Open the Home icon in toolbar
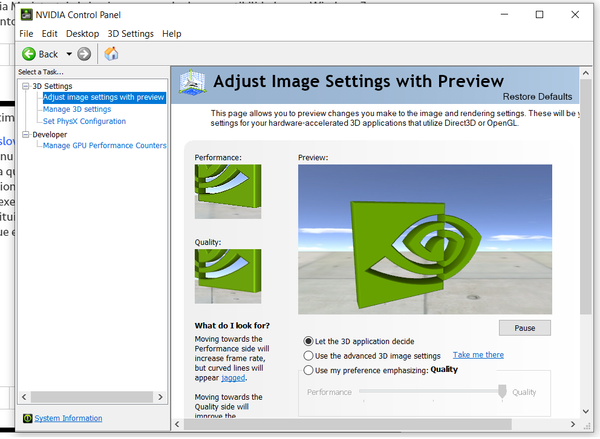The height and width of the screenshot is (439, 600). coord(111,54)
